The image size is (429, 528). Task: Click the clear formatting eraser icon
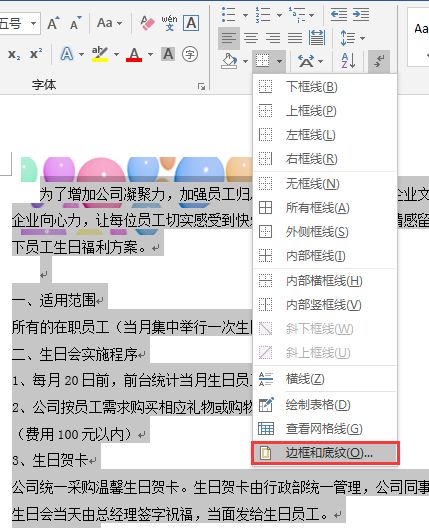tap(147, 23)
